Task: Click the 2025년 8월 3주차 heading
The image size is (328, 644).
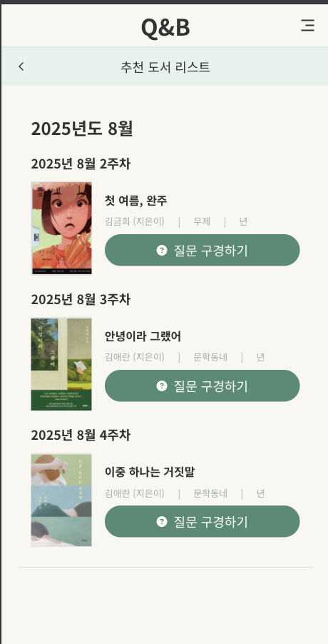Action: [x=81, y=299]
